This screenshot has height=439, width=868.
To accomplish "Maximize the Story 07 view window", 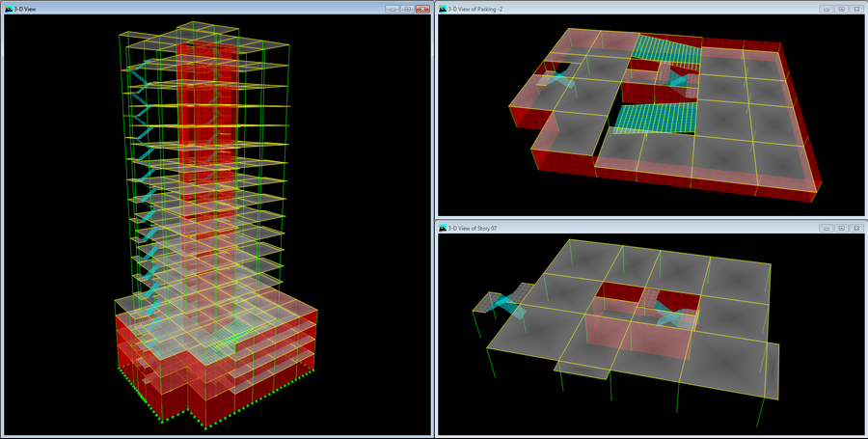I will click(x=841, y=229).
